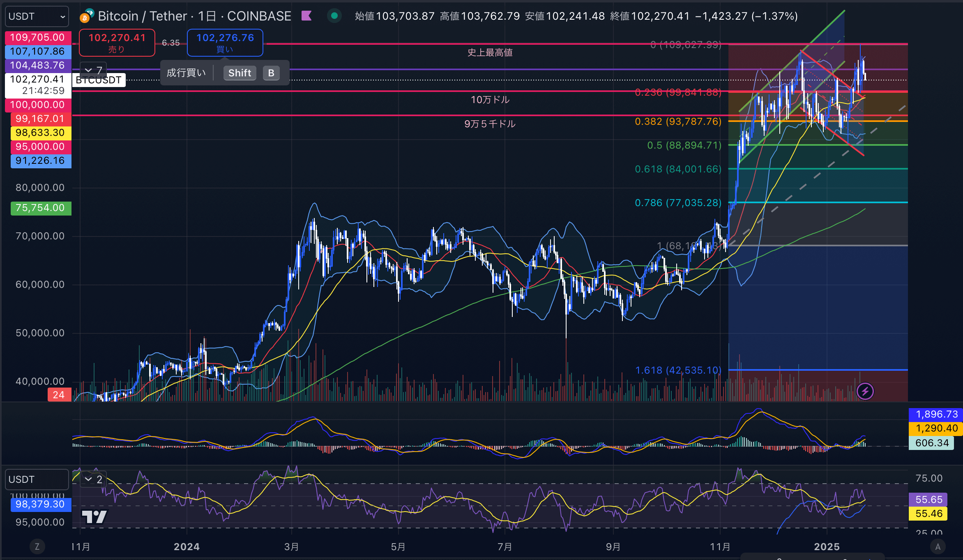Click the 6.35 spread value
Viewport: 963px width, 560px height.
(171, 43)
